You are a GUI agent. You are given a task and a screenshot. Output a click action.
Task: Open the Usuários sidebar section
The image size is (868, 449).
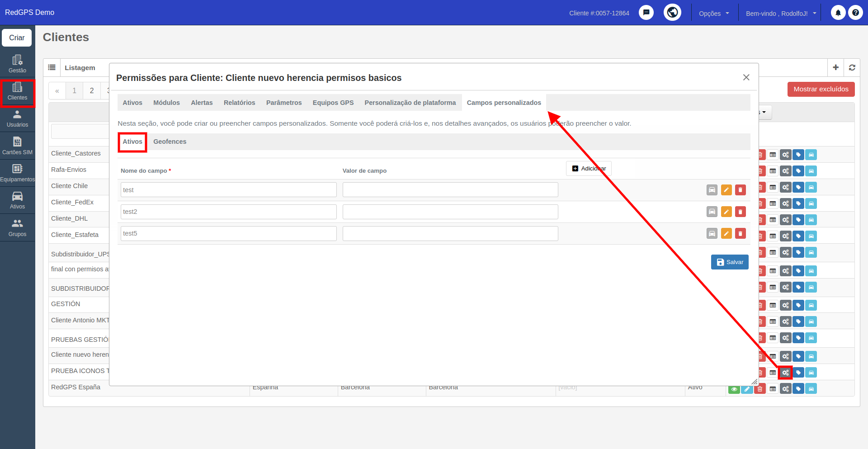coord(17,118)
